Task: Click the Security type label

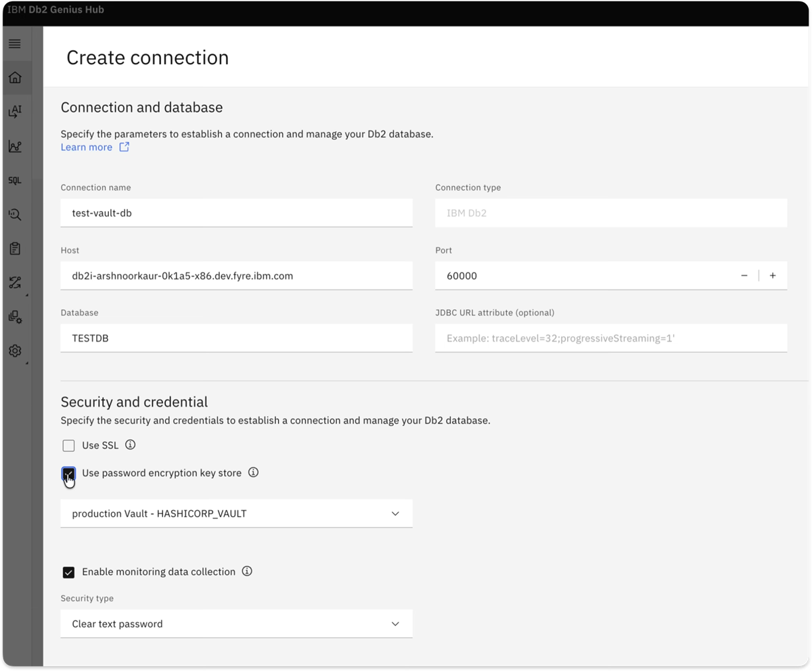Action: point(87,599)
